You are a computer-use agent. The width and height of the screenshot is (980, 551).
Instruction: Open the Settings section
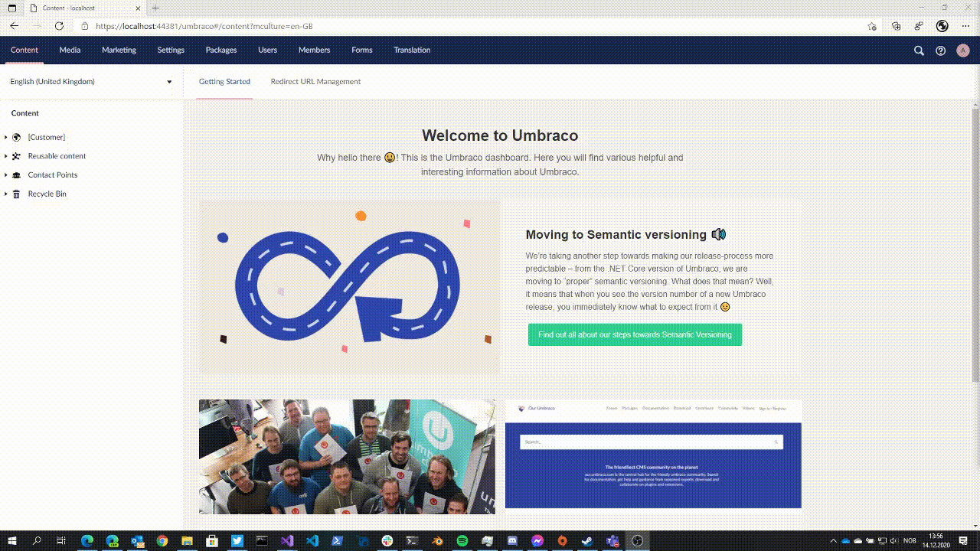(x=171, y=51)
